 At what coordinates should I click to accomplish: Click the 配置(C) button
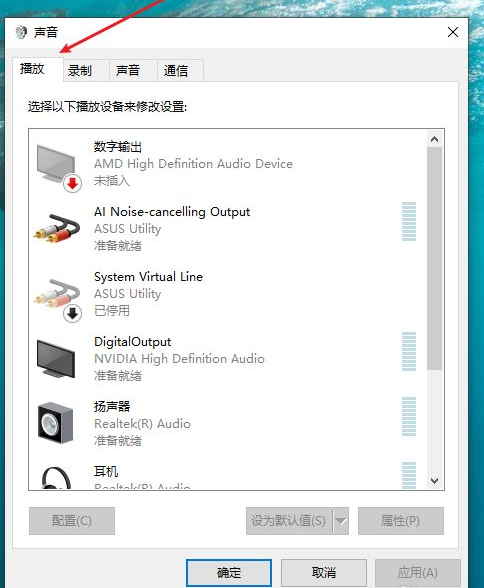pos(72,520)
